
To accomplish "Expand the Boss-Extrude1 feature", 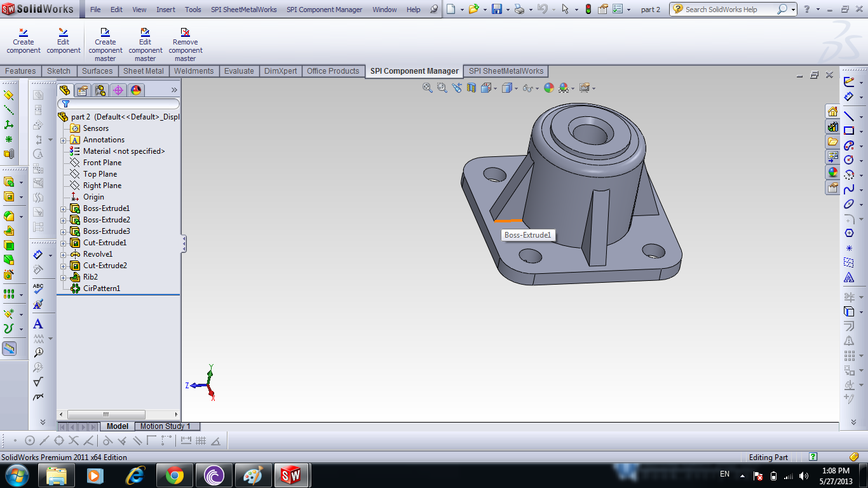I will tap(64, 208).
